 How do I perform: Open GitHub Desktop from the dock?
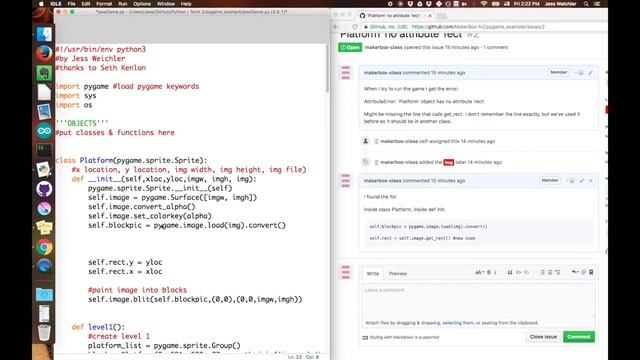44,189
